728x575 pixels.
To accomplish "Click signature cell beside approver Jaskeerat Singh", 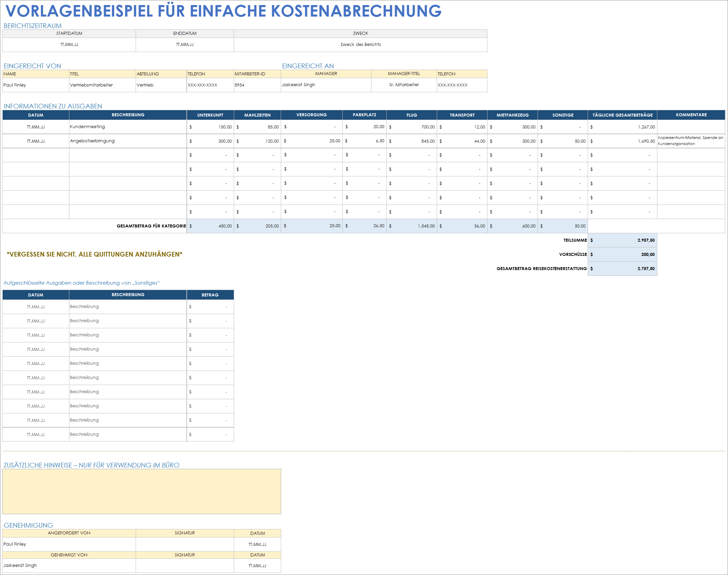I will (x=185, y=566).
